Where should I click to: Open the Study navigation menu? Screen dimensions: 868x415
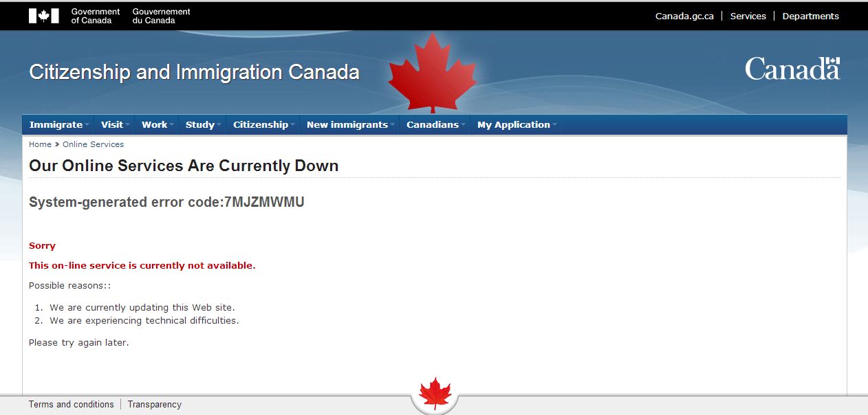202,124
